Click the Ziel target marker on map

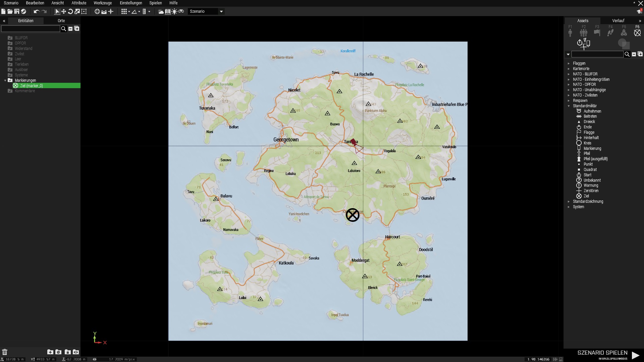click(353, 215)
